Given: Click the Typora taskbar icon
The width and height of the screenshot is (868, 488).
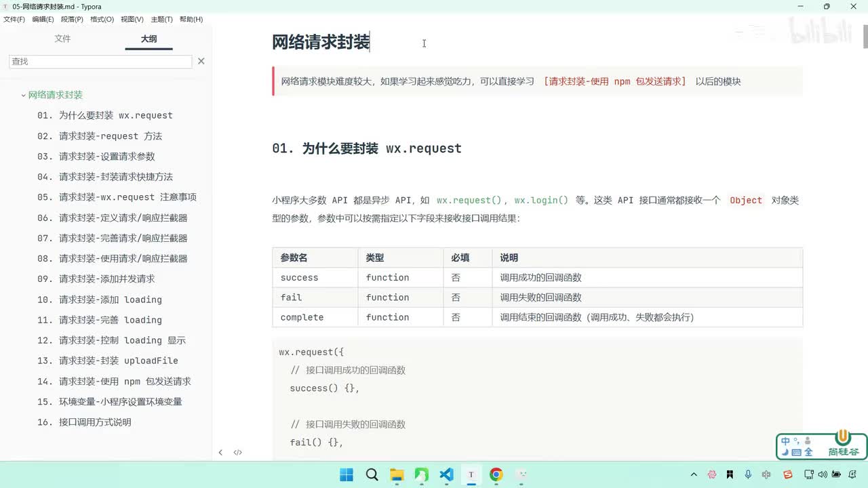Looking at the screenshot, I should [x=471, y=474].
